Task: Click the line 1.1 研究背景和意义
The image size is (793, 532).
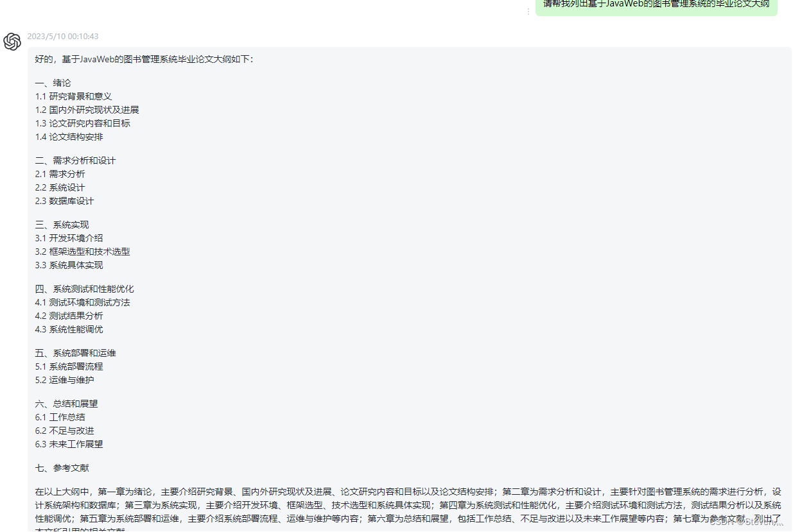Action: 74,96
